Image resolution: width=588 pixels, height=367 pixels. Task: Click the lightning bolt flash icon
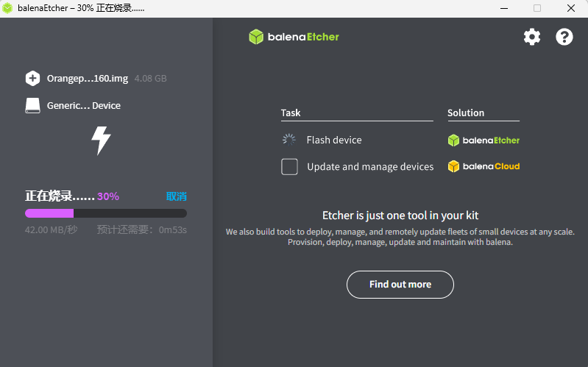pos(101,140)
